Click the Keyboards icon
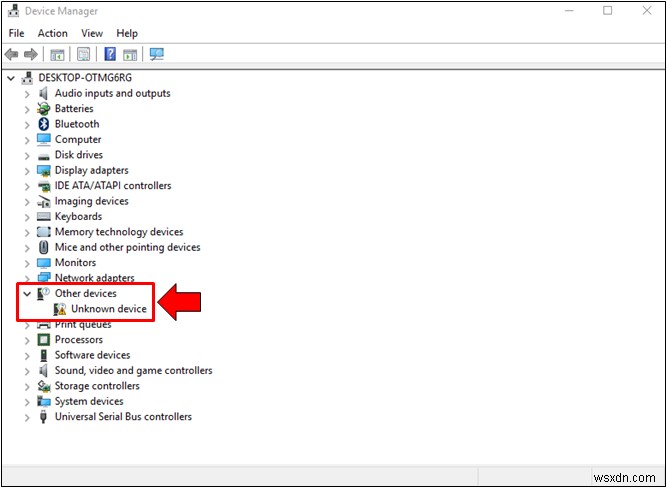The image size is (667, 488). coord(44,217)
